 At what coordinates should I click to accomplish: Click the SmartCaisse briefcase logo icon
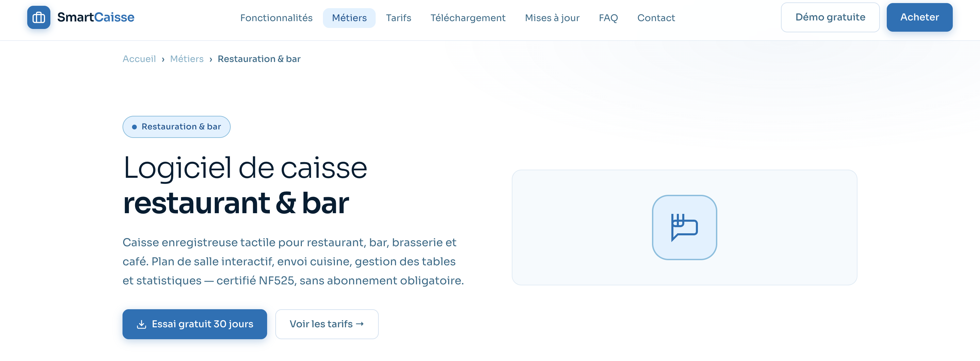coord(38,17)
